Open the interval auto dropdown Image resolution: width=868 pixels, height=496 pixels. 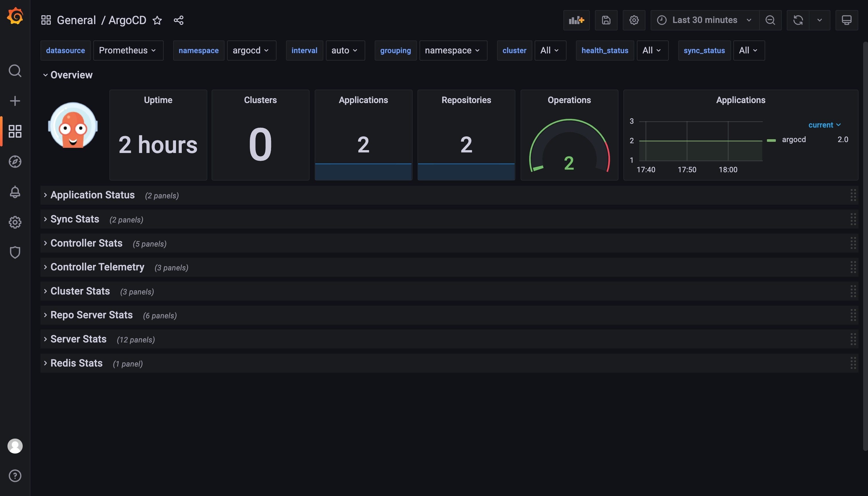[345, 51]
